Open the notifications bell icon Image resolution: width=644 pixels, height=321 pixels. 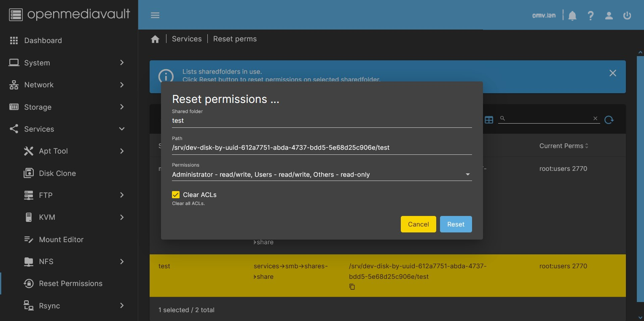[572, 16]
